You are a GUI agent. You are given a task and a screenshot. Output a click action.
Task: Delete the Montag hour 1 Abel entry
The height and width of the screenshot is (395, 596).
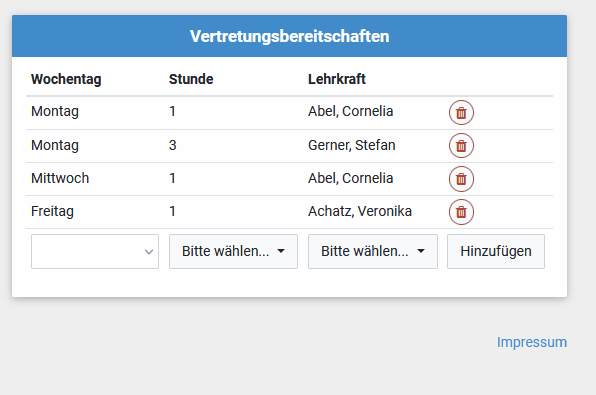[461, 113]
